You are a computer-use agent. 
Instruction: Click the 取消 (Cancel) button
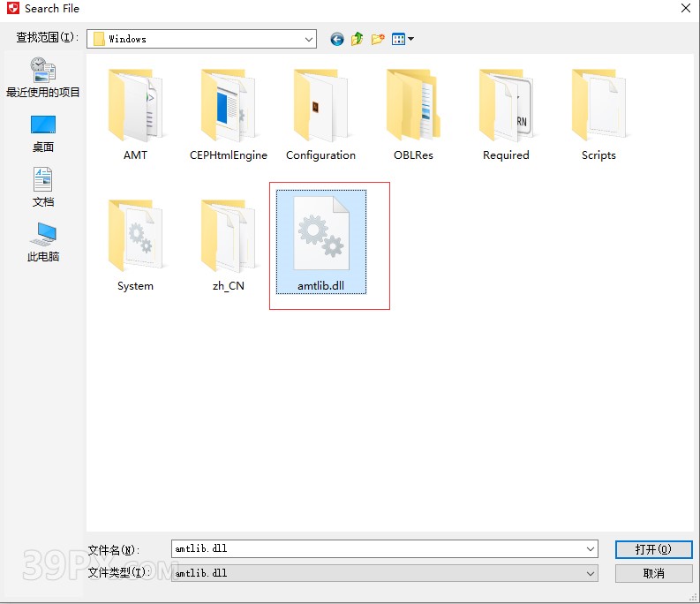[653, 574]
